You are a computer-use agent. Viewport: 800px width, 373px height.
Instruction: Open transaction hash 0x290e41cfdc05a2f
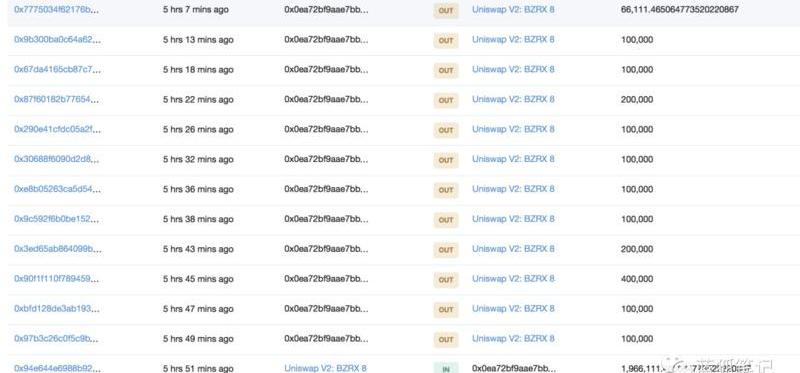coord(57,130)
